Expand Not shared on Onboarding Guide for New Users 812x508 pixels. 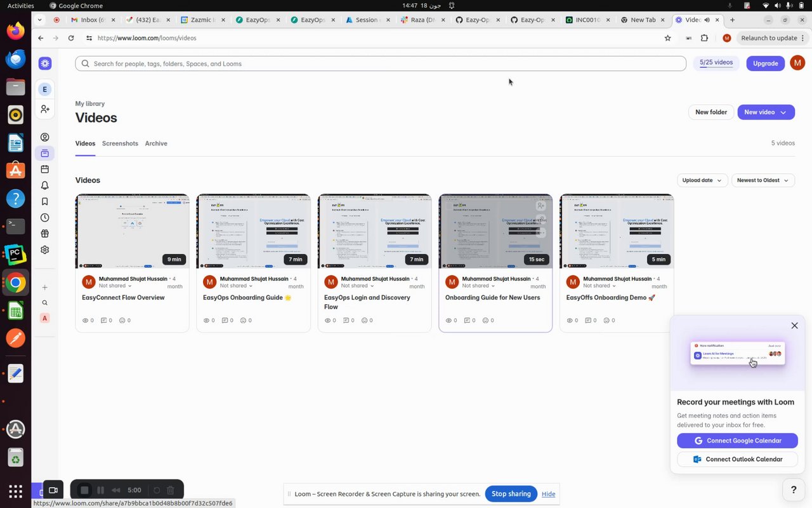[x=478, y=286]
